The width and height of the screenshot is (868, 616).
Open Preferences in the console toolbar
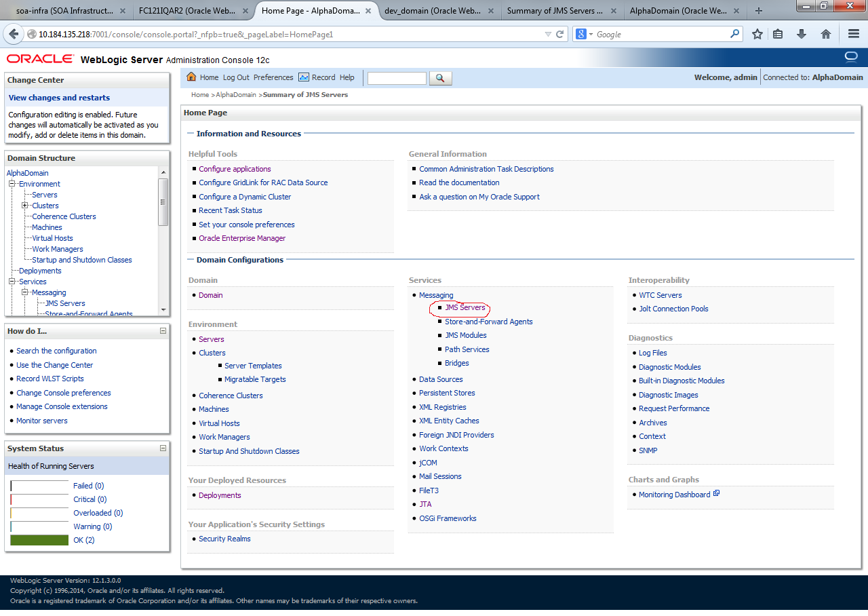click(273, 77)
